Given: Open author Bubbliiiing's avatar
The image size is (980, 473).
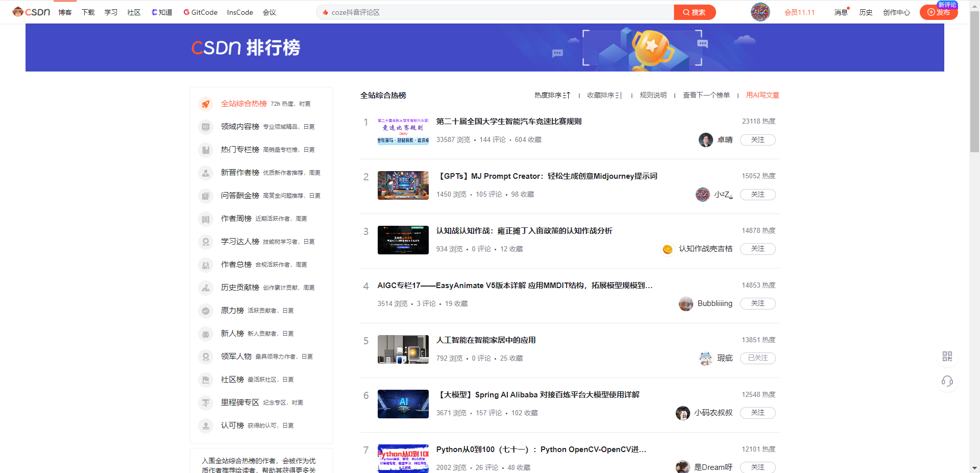Looking at the screenshot, I should [x=686, y=303].
